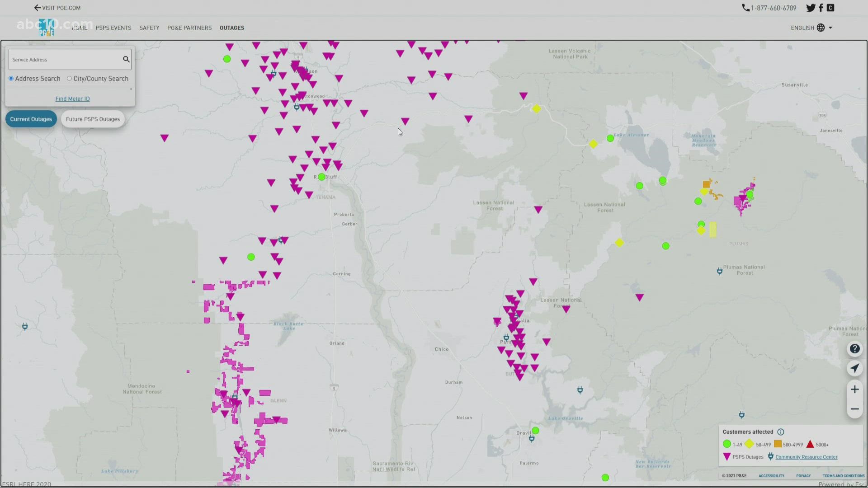Click the PSPS triangle marker near Proberta

tap(274, 208)
